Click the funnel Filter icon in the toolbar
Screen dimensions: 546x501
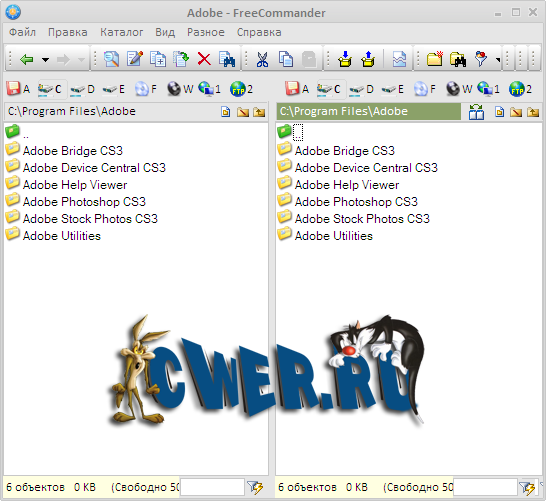481,58
